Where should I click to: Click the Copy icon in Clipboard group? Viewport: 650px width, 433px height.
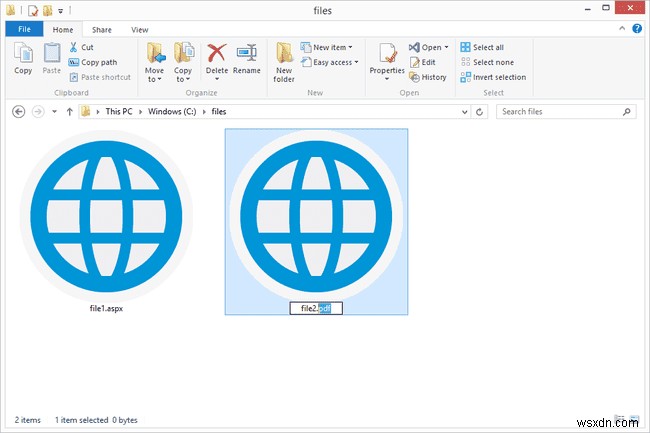coord(23,56)
